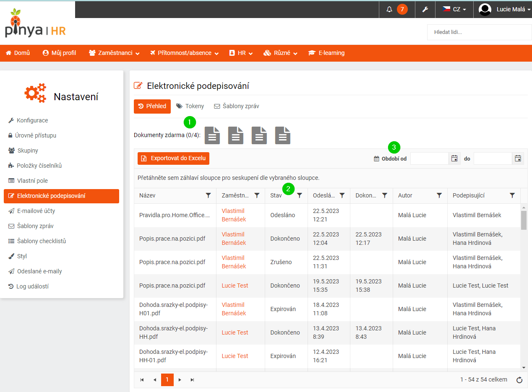Open filter for the Název column

[x=209, y=195]
